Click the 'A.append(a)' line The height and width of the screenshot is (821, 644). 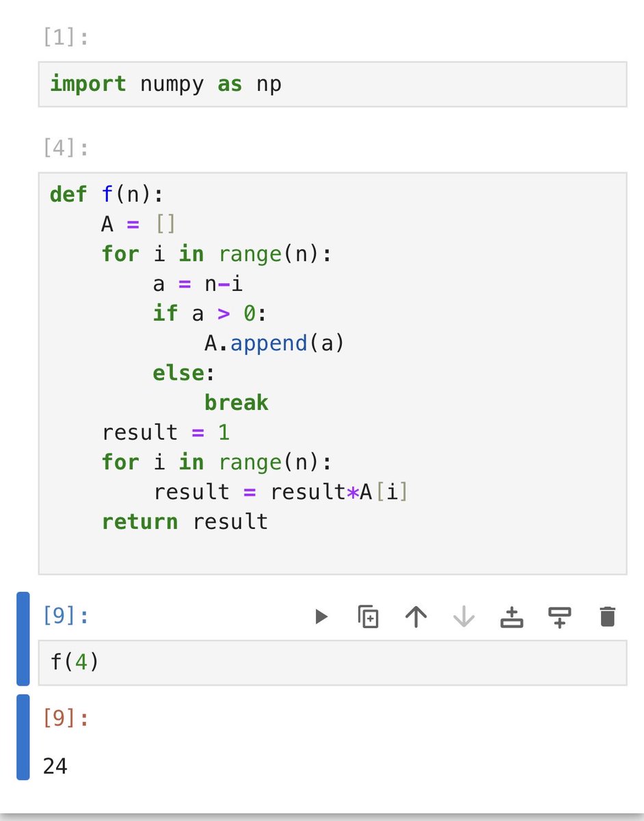[274, 343]
